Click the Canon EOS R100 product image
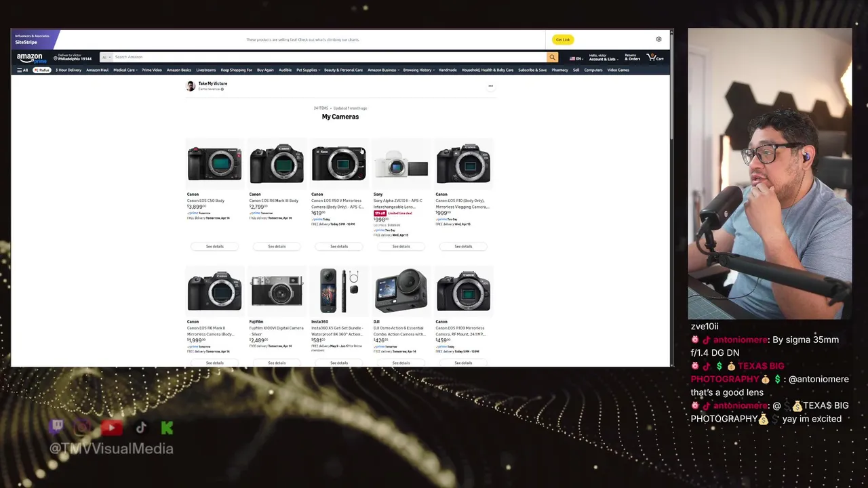This screenshot has height=488, width=868. (x=463, y=291)
